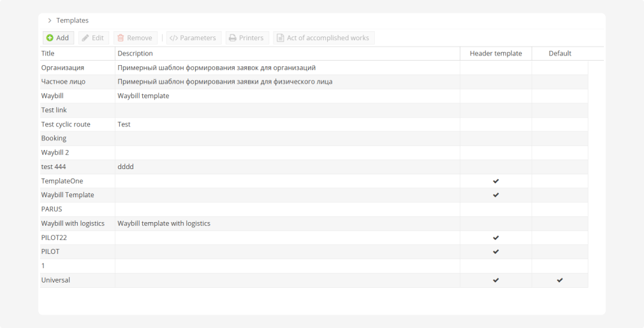This screenshot has height=328, width=644.
Task: Click the pencil Edit icon
Action: 85,38
